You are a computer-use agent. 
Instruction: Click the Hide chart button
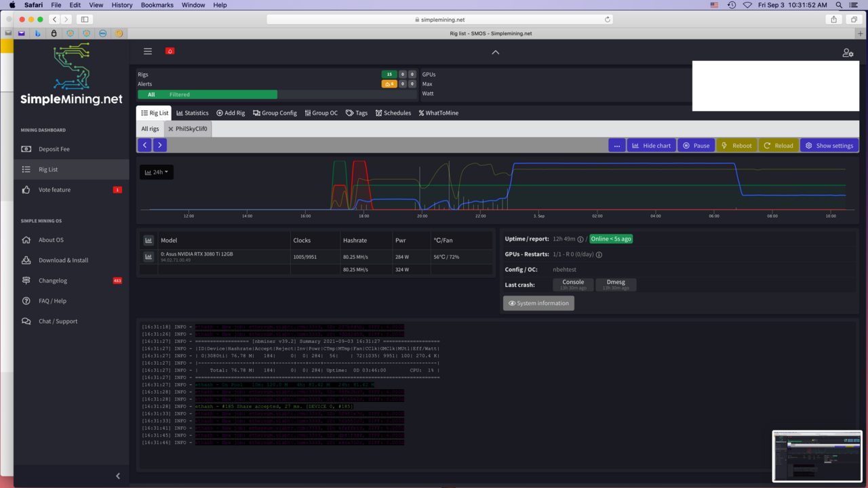click(x=652, y=145)
